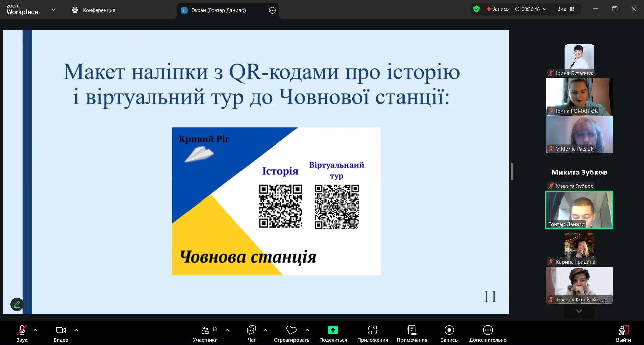Click the green Share screen icon

point(333,330)
